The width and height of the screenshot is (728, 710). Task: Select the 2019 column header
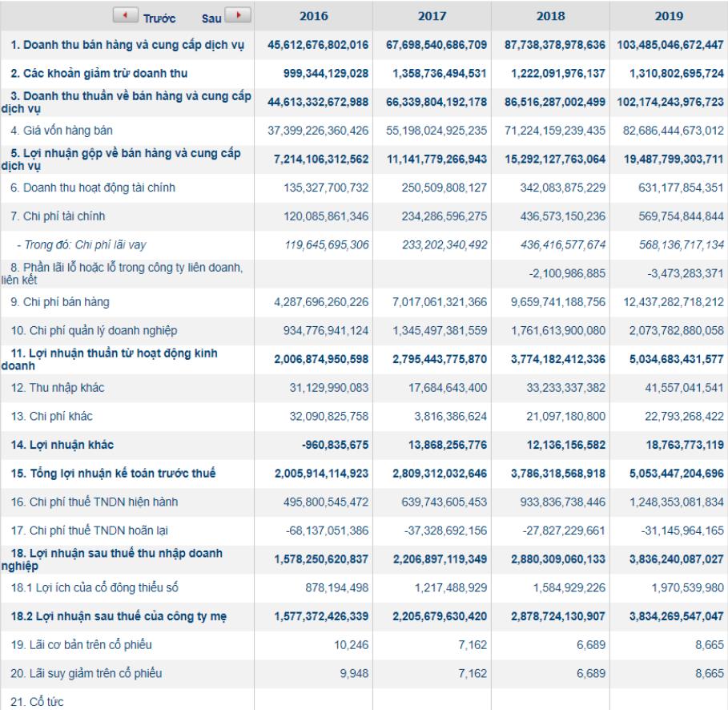pos(669,16)
